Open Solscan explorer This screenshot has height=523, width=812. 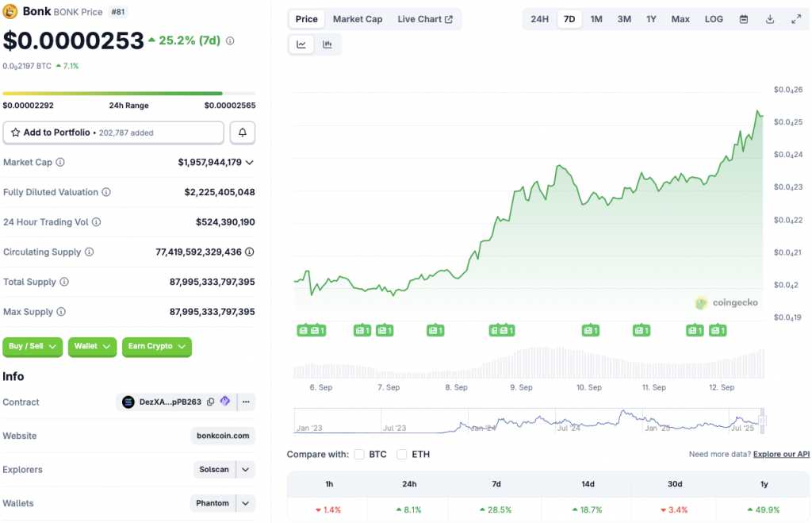(x=214, y=470)
